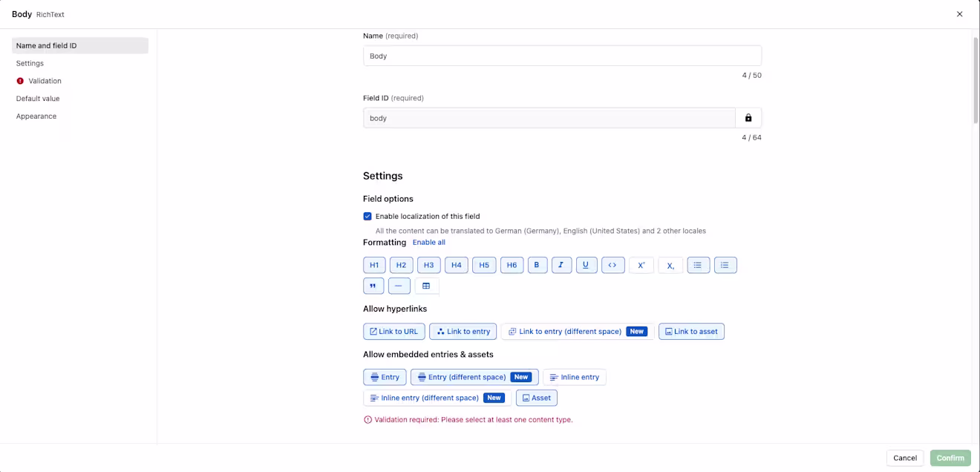Toggle the ordered list icon
980x472 pixels.
[725, 265]
